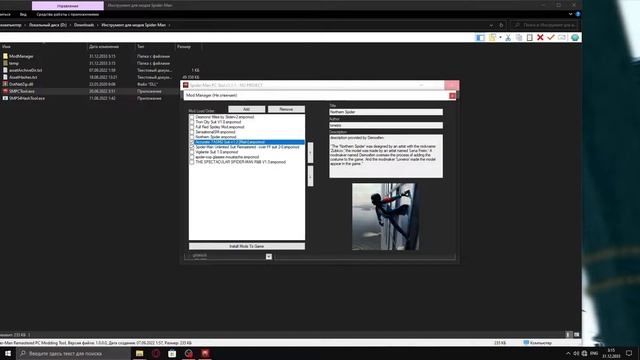Click the Copy icon in Explorer toolbar
Image resolution: width=640 pixels, height=360 pixels.
click(x=519, y=38)
